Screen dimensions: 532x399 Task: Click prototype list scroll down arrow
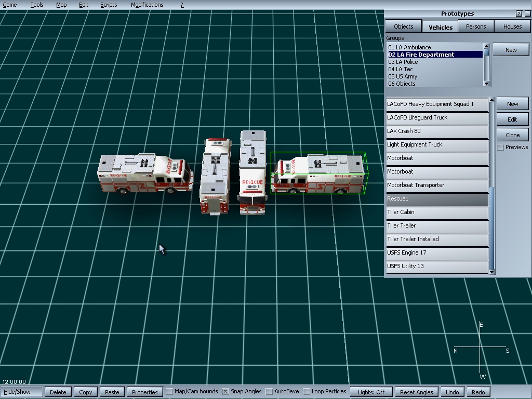pyautogui.click(x=491, y=272)
